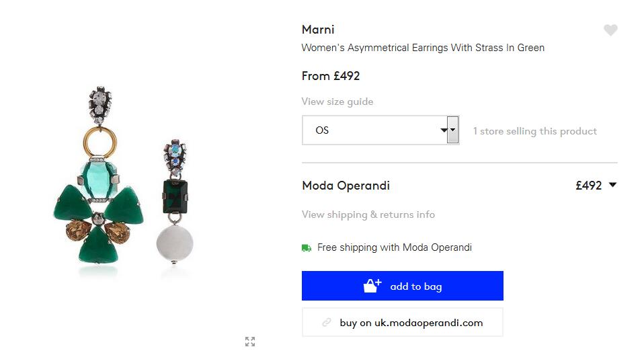Click the pearl drop earring image
This screenshot has height=351, width=644.
[x=175, y=202]
